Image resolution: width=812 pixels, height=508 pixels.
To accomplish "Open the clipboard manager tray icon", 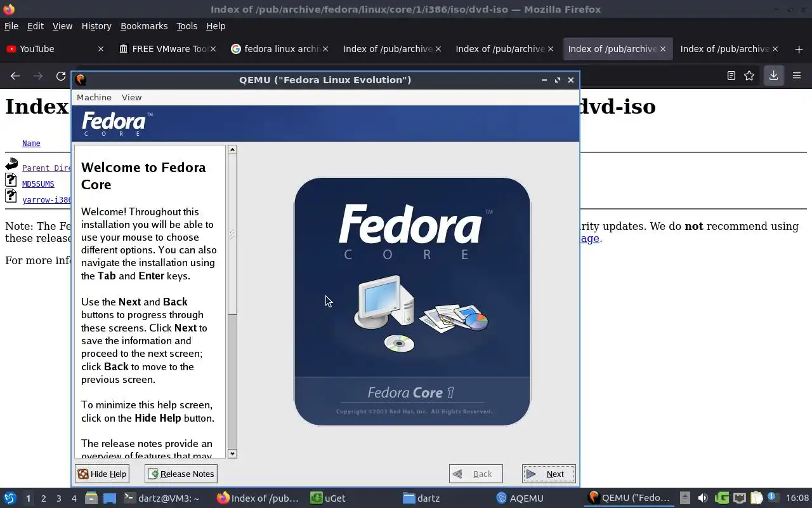I will (x=756, y=498).
